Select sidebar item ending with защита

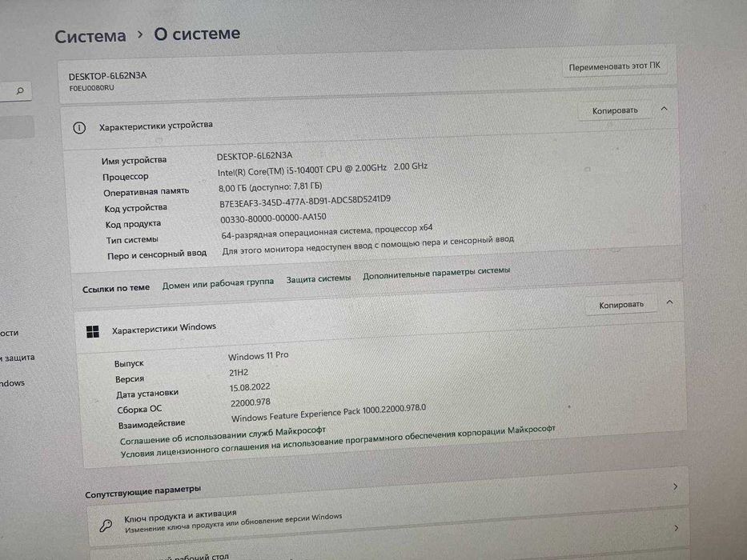[x=17, y=357]
